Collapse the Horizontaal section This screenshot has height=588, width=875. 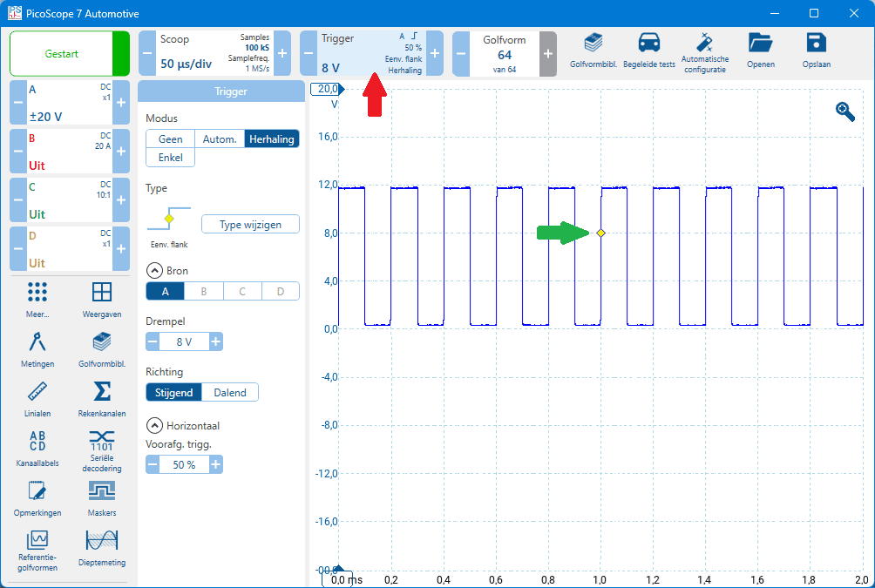(154, 426)
